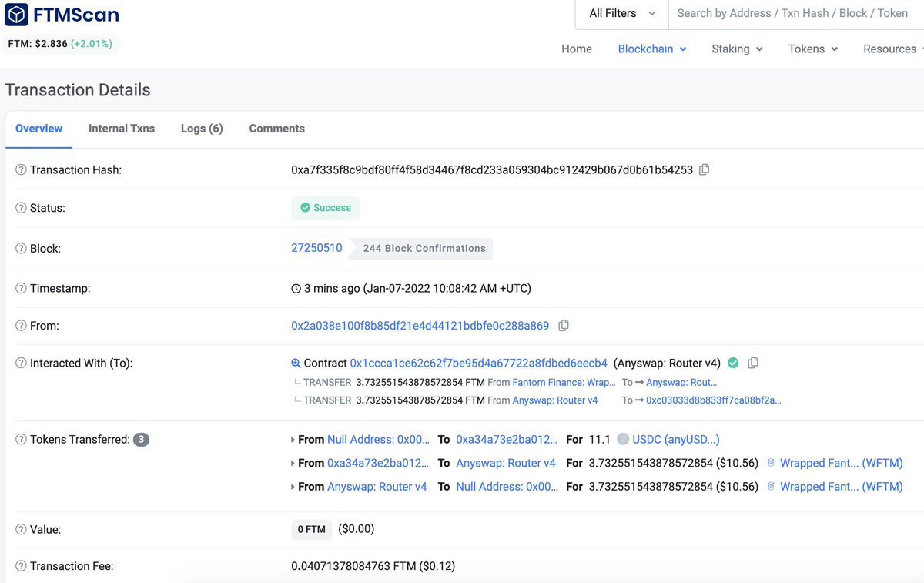Click help icon beside Transaction Hash
Image resolution: width=924 pixels, height=583 pixels.
[x=21, y=170]
